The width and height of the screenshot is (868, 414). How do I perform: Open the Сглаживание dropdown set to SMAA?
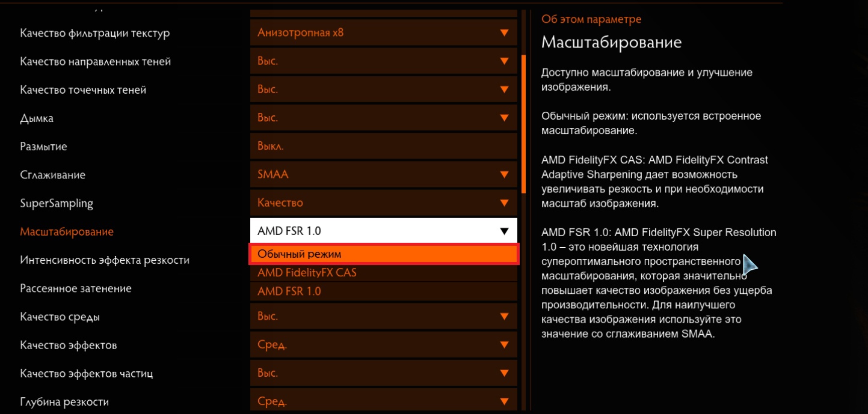384,175
